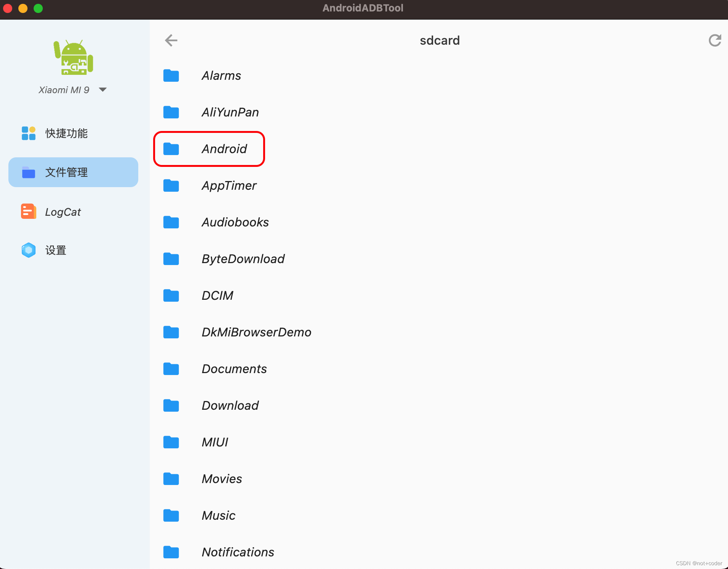Open the Music folder name
The height and width of the screenshot is (569, 728).
point(218,516)
